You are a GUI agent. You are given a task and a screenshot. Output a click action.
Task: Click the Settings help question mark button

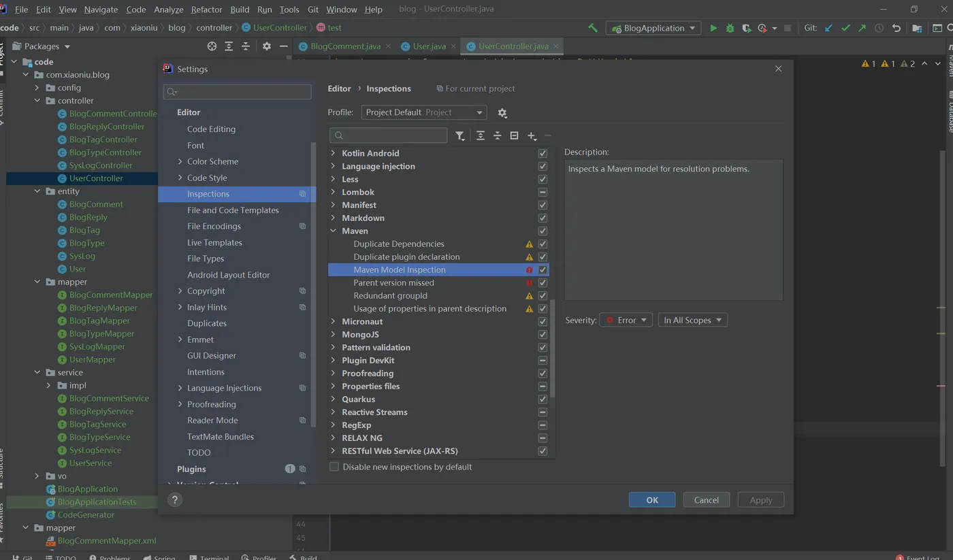(x=175, y=499)
